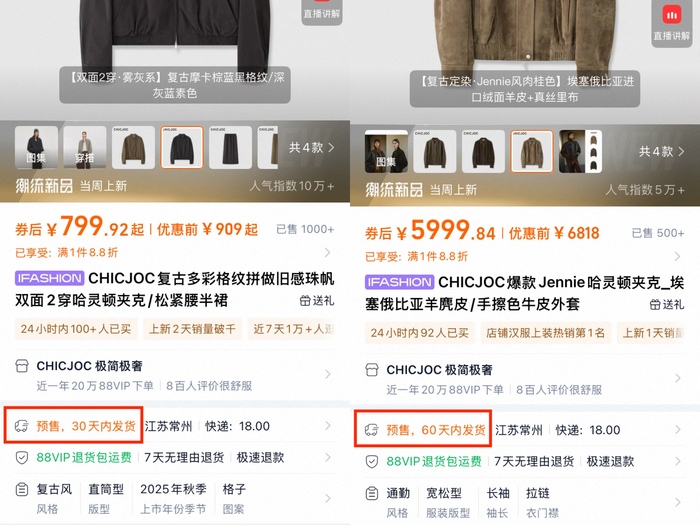Select the olive green jacket thumbnail on the left
Viewport: 700px width, 525px height.
133,147
